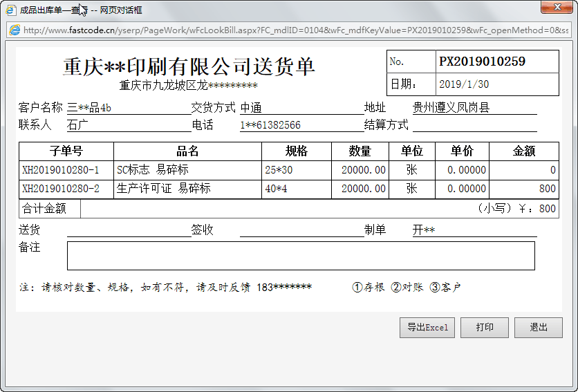Click the ①存根 copy label
The height and width of the screenshot is (392, 578).
[x=369, y=288]
